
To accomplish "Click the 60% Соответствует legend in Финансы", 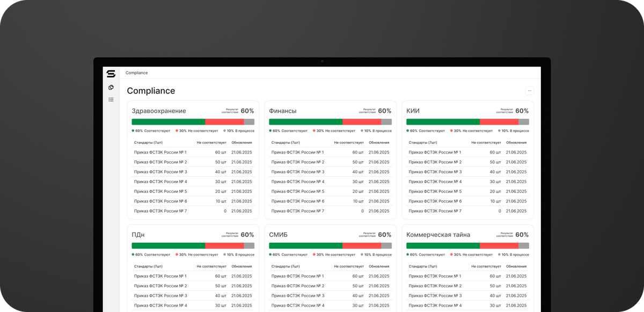I will (x=289, y=130).
